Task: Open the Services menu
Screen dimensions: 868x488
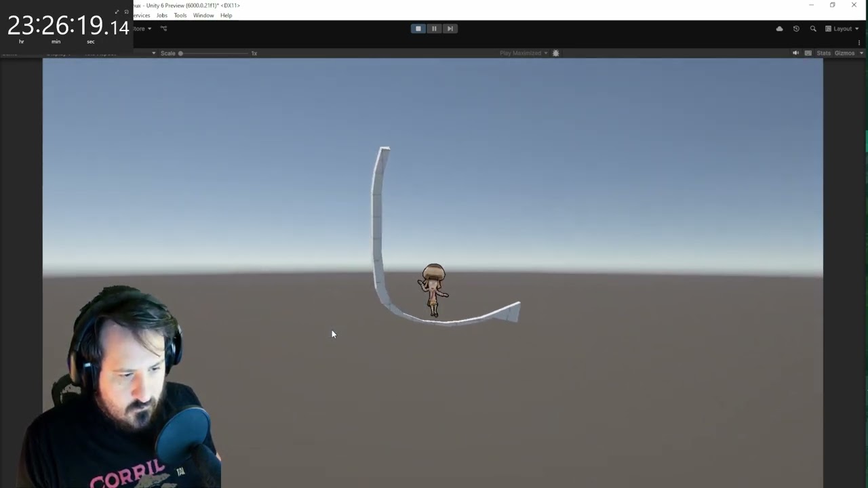Action: click(x=142, y=15)
